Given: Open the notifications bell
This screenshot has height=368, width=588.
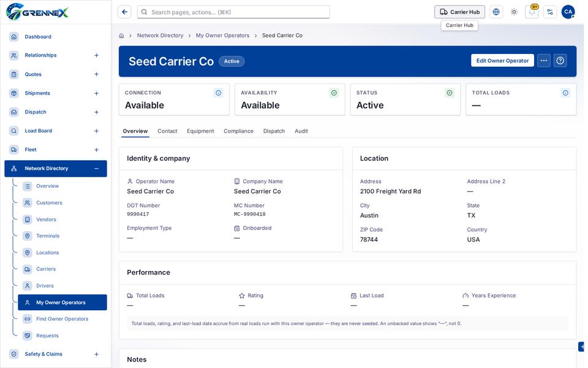Looking at the screenshot, I should click(x=532, y=12).
